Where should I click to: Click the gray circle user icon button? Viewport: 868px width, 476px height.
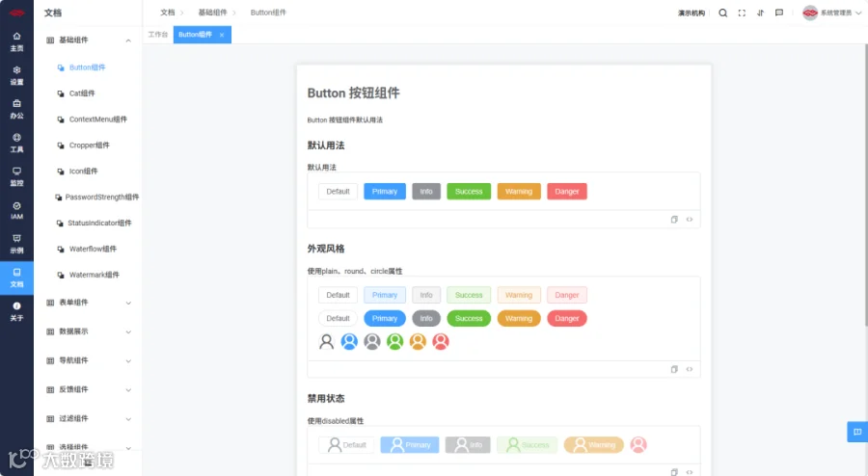click(372, 342)
